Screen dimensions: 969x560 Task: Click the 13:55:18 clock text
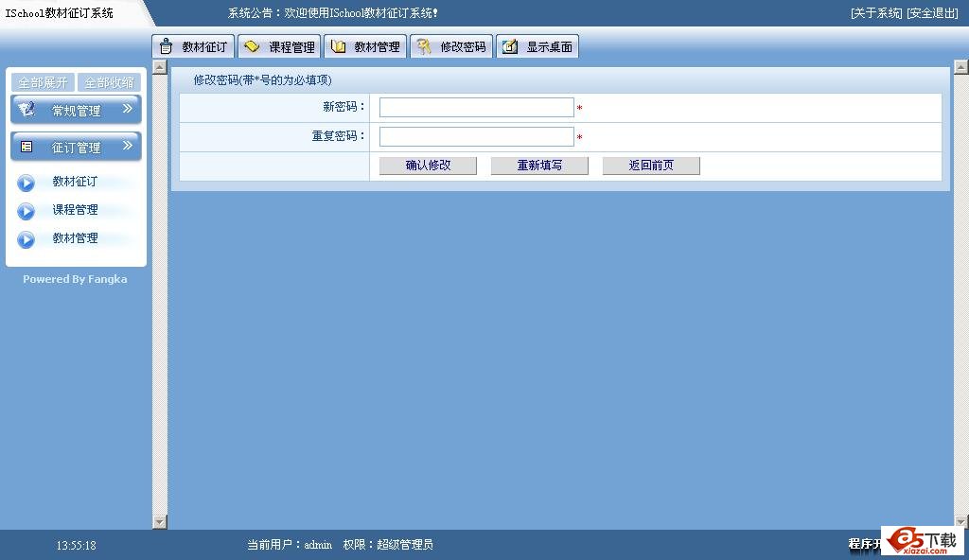tap(76, 545)
